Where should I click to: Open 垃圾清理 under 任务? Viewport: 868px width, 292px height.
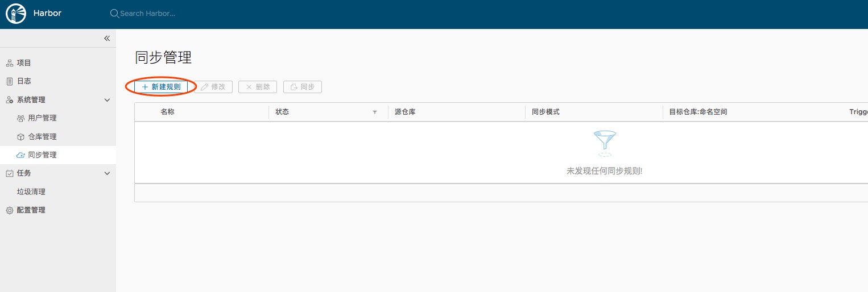pos(31,192)
